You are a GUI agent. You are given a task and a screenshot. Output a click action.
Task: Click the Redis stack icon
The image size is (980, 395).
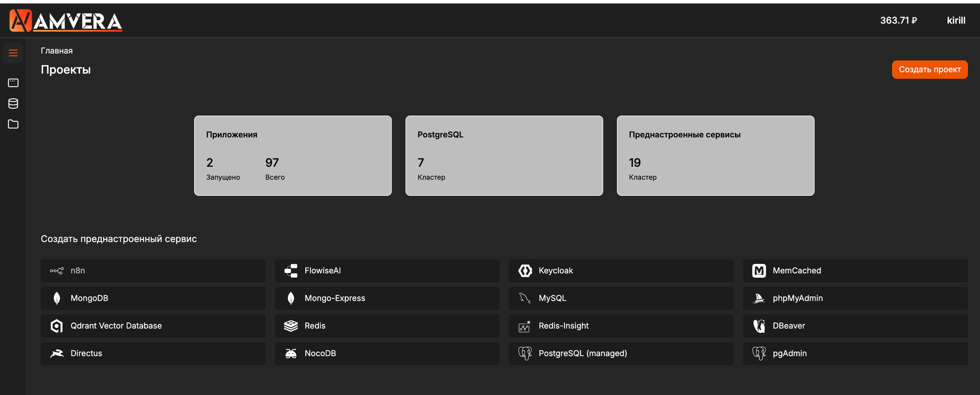[x=291, y=326]
